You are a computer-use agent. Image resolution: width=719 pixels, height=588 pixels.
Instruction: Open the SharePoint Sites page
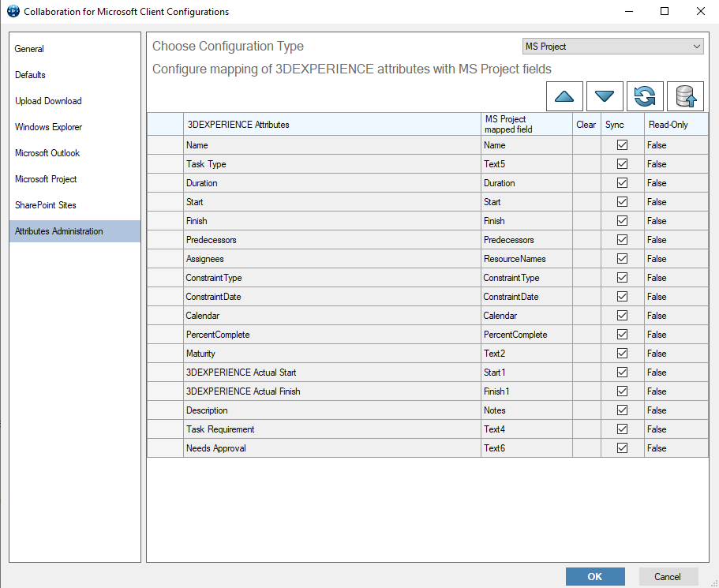(75, 205)
